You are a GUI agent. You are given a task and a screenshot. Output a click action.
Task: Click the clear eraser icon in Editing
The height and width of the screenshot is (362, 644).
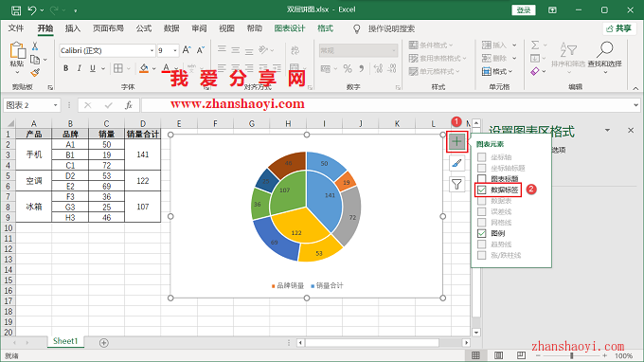click(x=535, y=71)
